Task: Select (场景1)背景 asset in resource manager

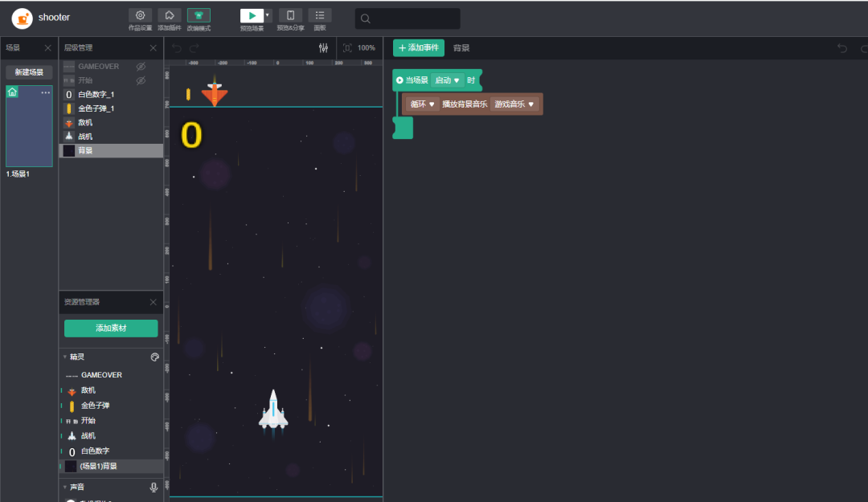Action: (x=111, y=467)
